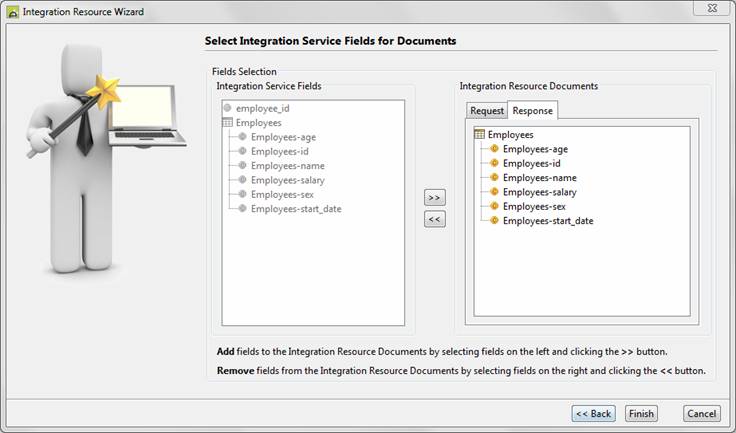Select Employees-sex in Integration Service Fields
Screen dimensions: 736x433
(x=282, y=194)
